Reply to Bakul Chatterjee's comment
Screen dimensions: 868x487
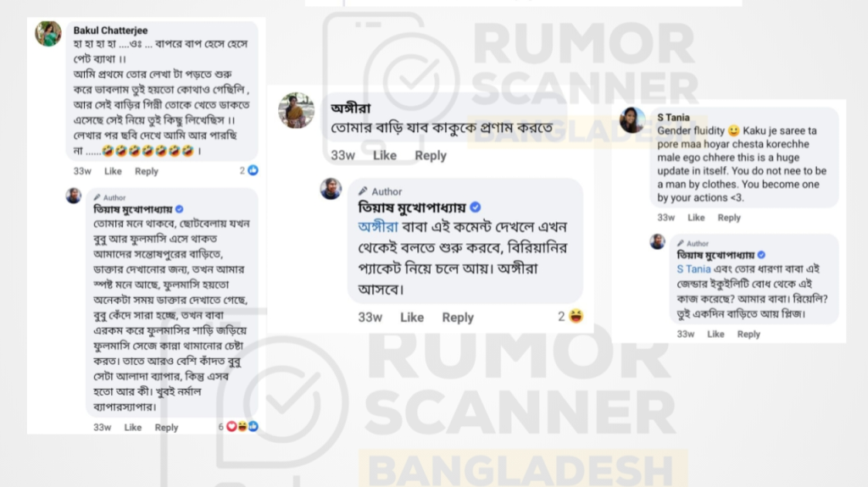pyautogui.click(x=147, y=171)
